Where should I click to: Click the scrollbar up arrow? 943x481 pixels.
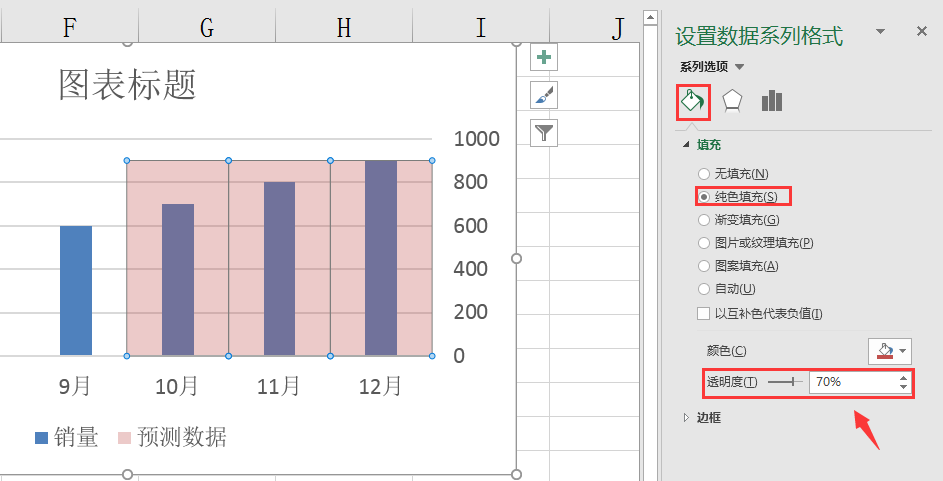coord(650,17)
